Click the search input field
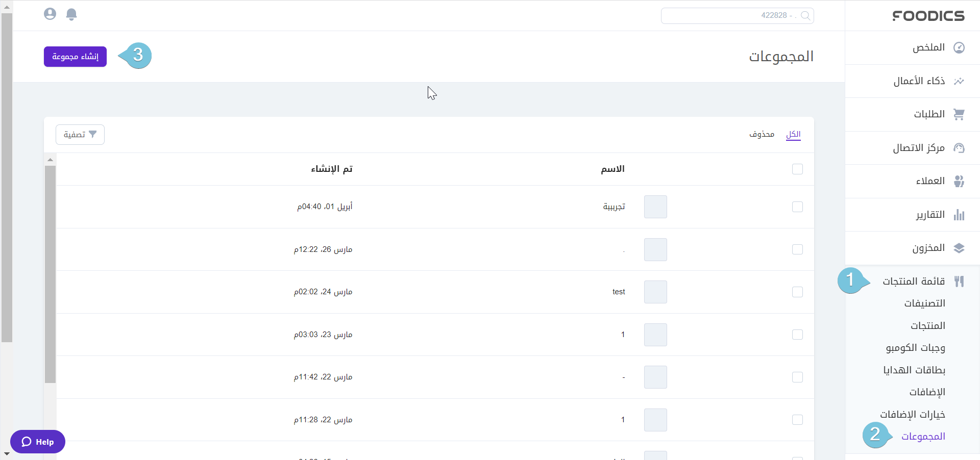Image resolution: width=980 pixels, height=460 pixels. pyautogui.click(x=730, y=16)
